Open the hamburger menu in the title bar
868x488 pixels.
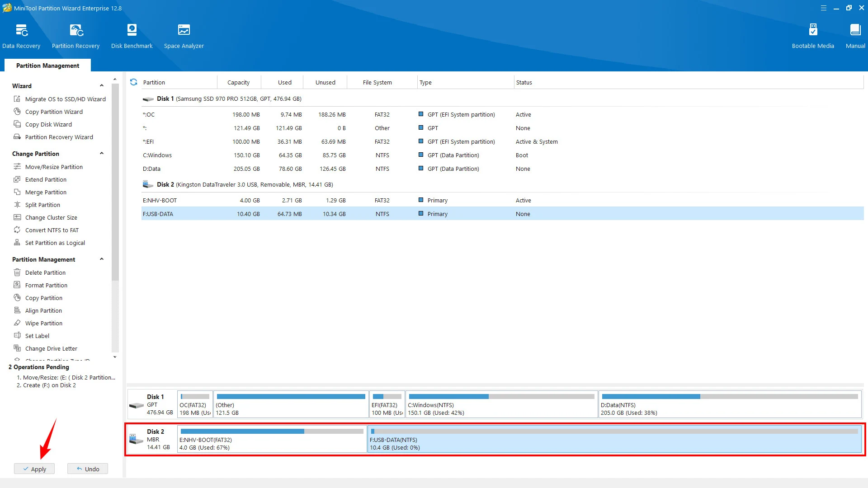coord(823,8)
